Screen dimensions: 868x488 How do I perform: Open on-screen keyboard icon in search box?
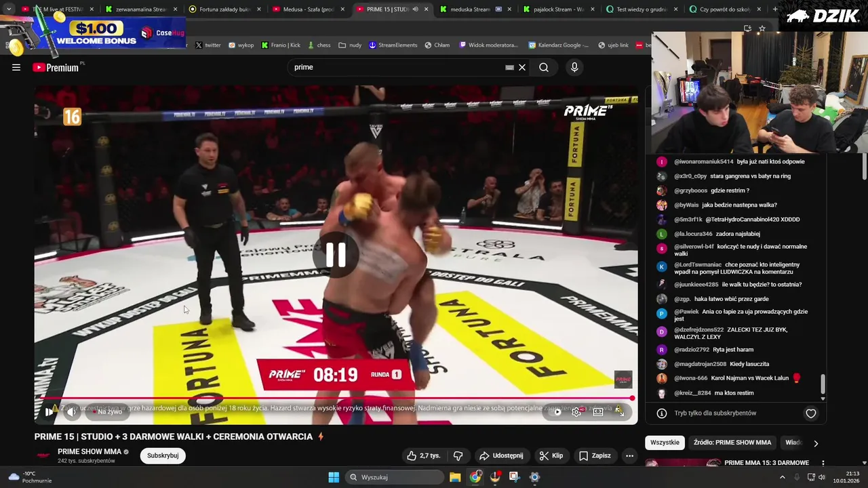[x=509, y=67]
